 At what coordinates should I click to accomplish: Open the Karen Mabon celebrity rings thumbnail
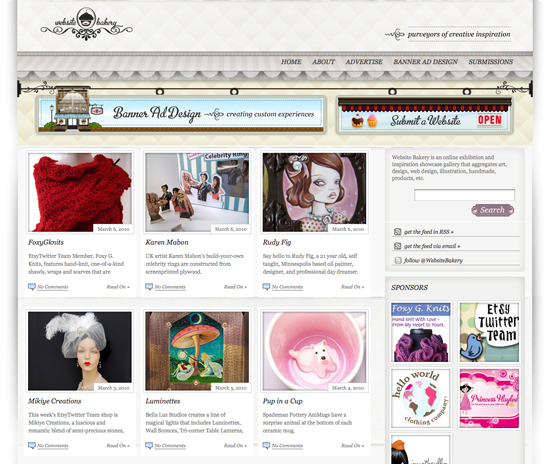point(197,192)
